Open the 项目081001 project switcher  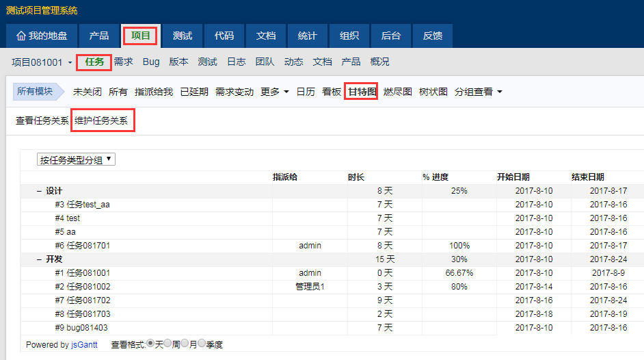[x=42, y=62]
